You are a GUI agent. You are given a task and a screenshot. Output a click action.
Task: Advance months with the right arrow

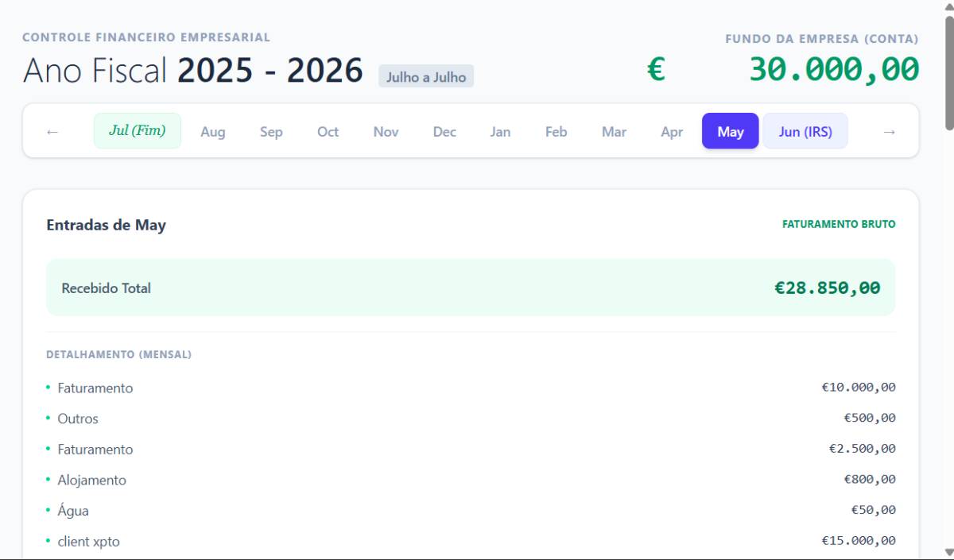coord(890,132)
